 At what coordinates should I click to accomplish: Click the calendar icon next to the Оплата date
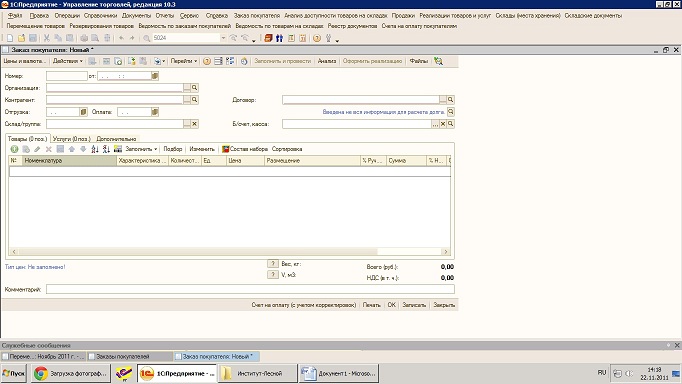pyautogui.click(x=155, y=112)
